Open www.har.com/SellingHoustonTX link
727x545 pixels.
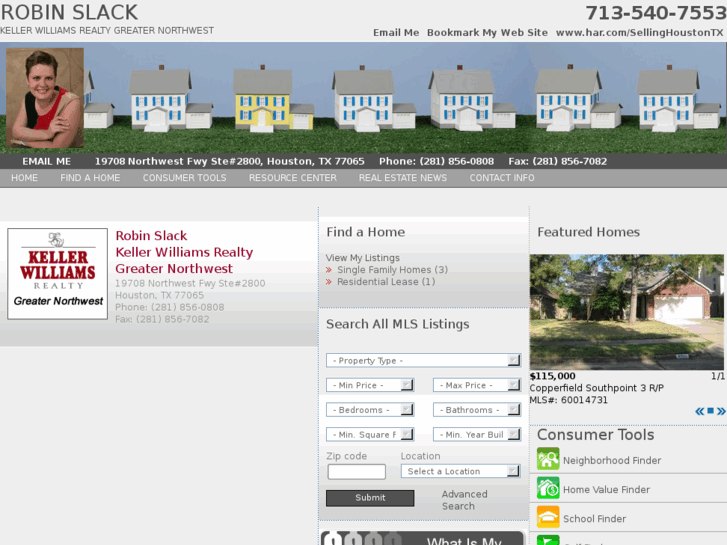point(639,32)
